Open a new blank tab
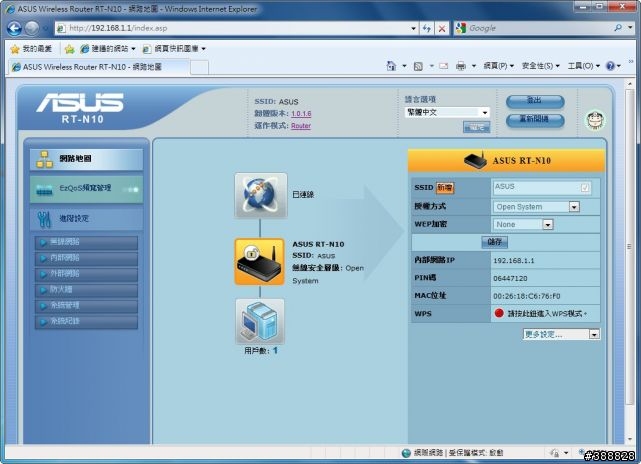Image resolution: width=641 pixels, height=464 pixels. tap(199, 67)
